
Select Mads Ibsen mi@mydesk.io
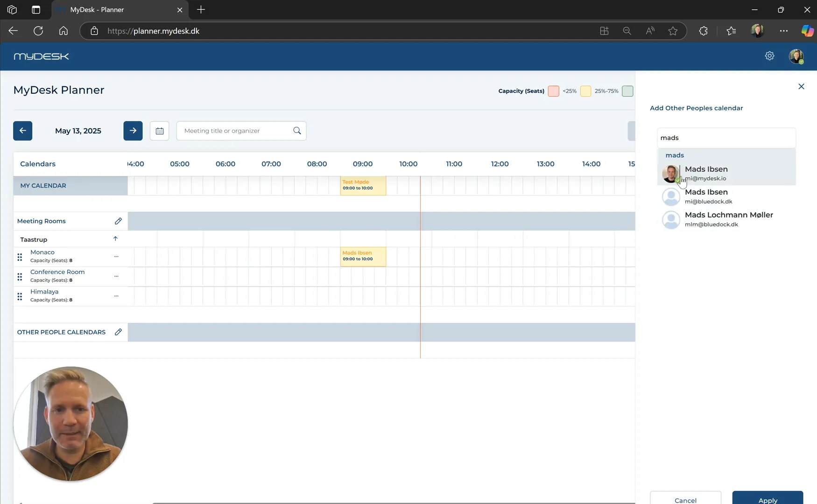tap(726, 174)
